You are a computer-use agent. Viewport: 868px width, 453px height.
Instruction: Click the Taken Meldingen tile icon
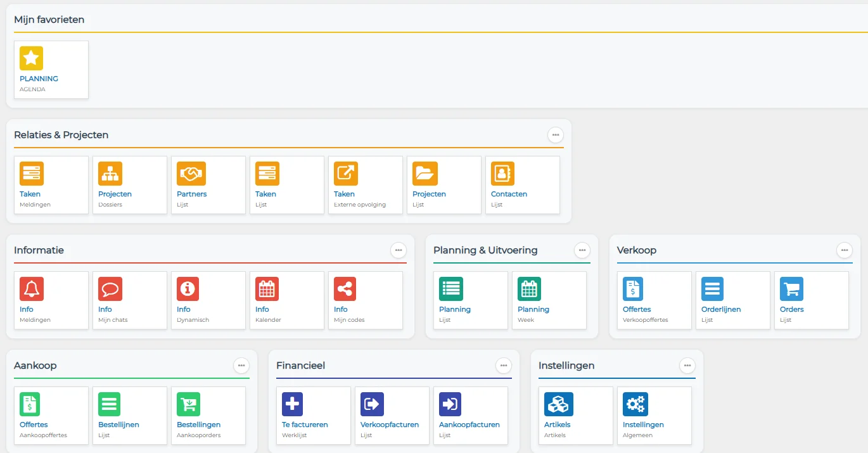[32, 174]
